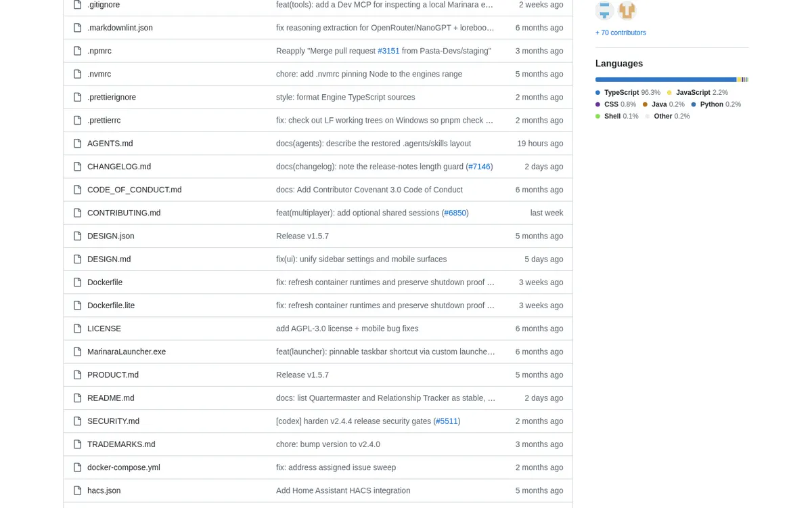Click the file icon beside README.md
This screenshot has height=508, width=812.
coord(77,398)
